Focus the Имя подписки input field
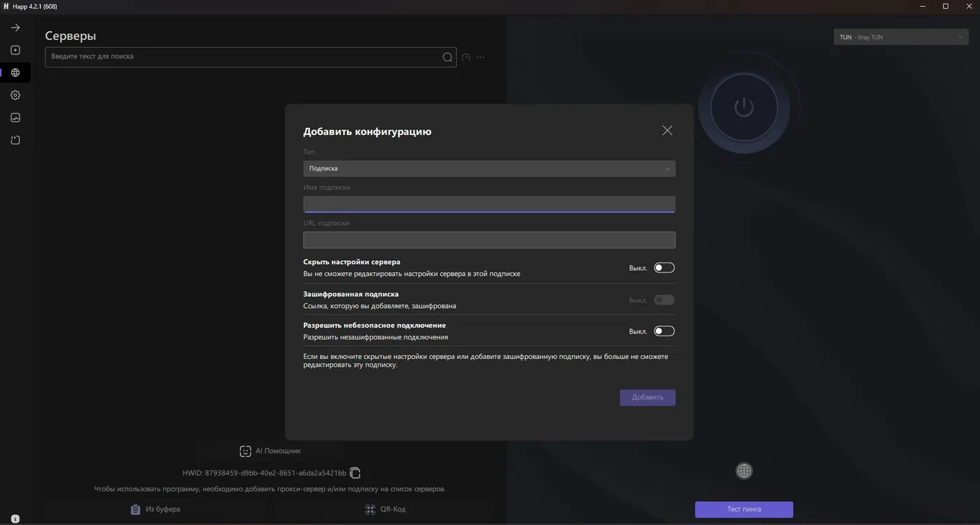 (489, 204)
